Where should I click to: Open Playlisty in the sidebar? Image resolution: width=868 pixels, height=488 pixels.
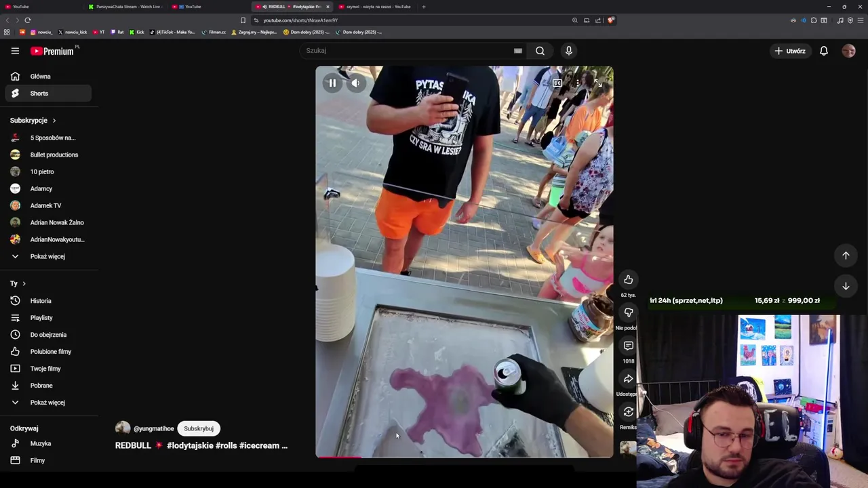coord(47,318)
